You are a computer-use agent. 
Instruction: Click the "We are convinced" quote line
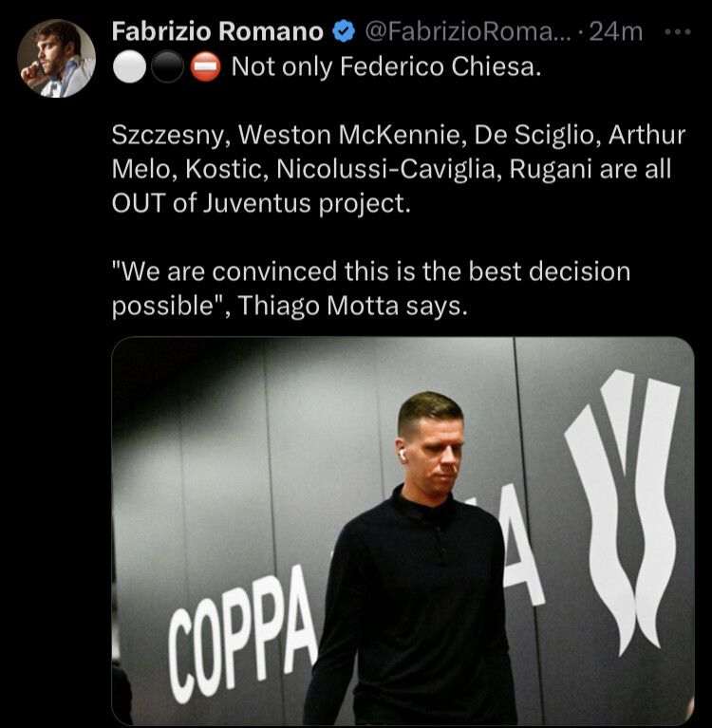pyautogui.click(x=370, y=271)
